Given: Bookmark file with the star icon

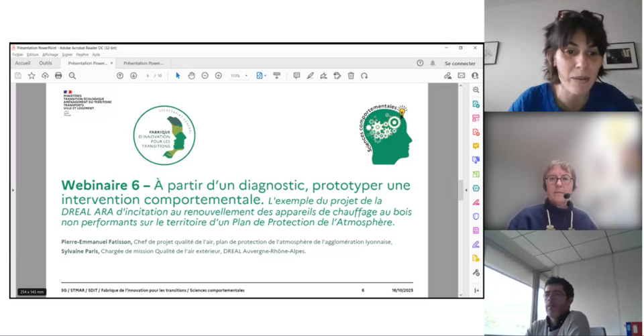Looking at the screenshot, I should [x=32, y=76].
